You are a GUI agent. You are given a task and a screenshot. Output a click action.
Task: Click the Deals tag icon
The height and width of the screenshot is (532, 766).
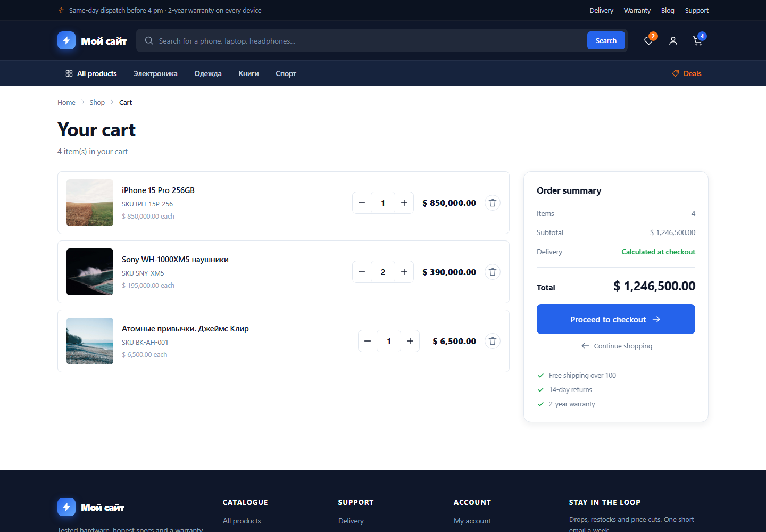676,73
